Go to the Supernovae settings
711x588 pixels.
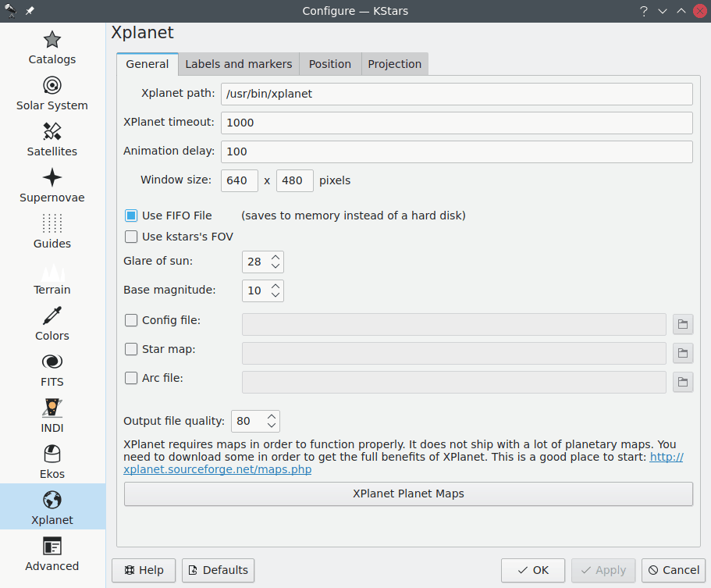coord(52,186)
